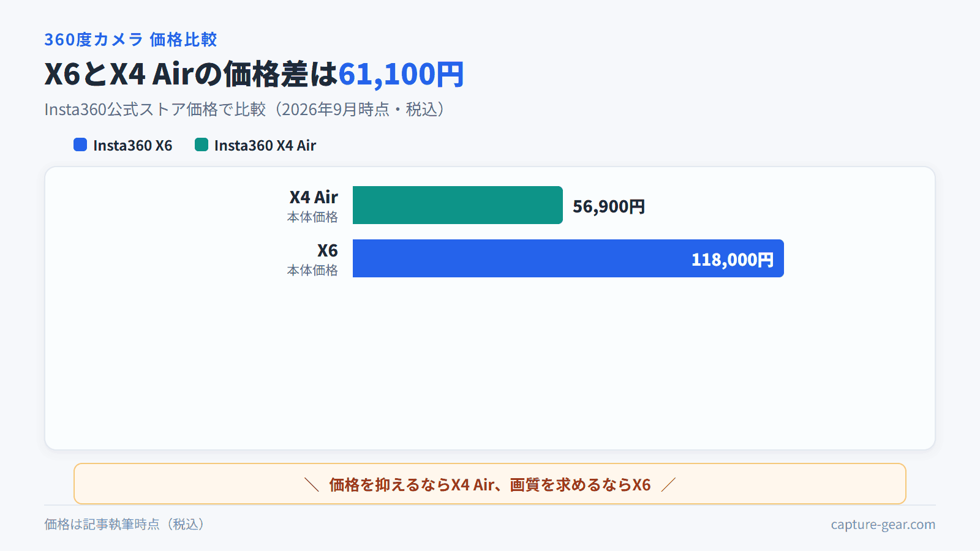Viewport: 980px width, 551px height.
Task: Click the 'Insta360 X4 Air' legend label
Action: (265, 145)
